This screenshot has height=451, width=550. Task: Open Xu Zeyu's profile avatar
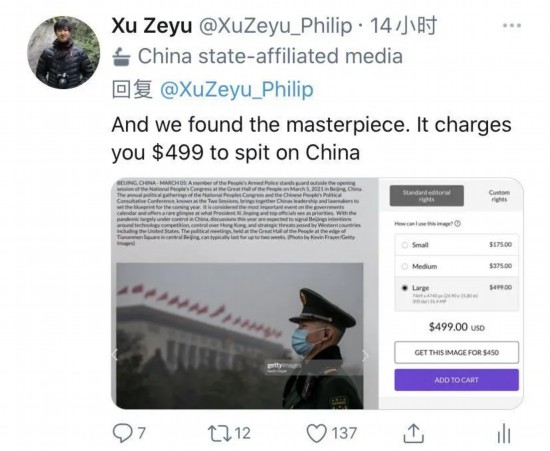(x=63, y=52)
